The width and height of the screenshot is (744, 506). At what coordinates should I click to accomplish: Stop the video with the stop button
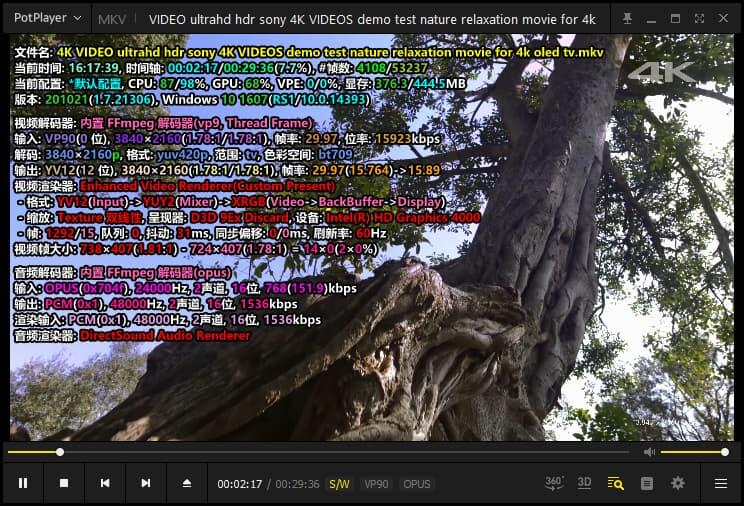(64, 484)
